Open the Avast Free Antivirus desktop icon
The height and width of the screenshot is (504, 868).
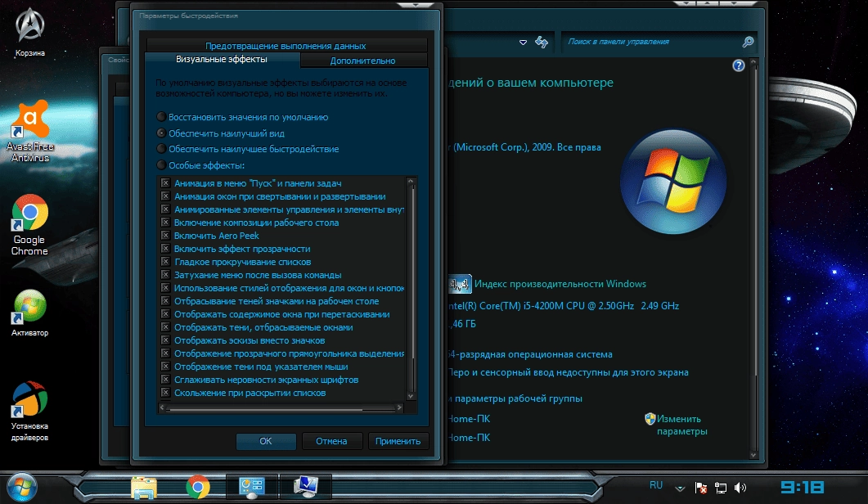30,131
